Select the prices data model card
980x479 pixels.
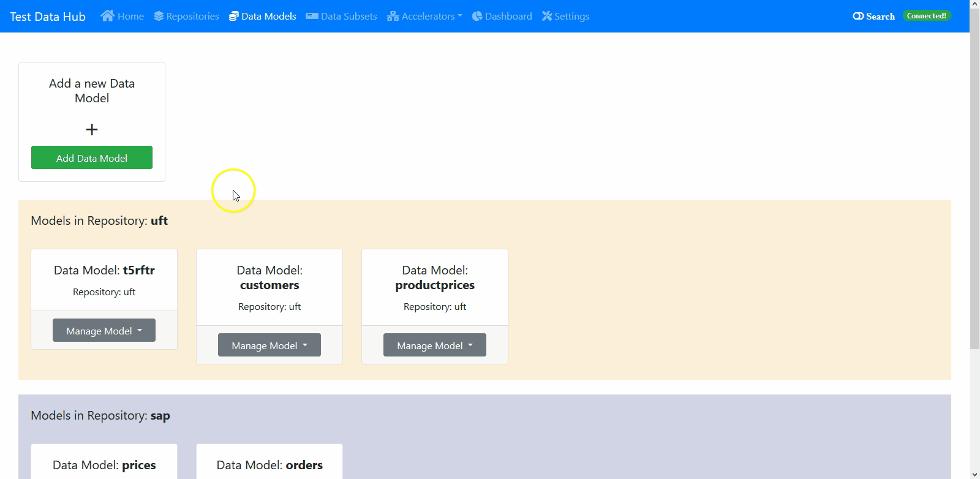pyautogui.click(x=104, y=464)
